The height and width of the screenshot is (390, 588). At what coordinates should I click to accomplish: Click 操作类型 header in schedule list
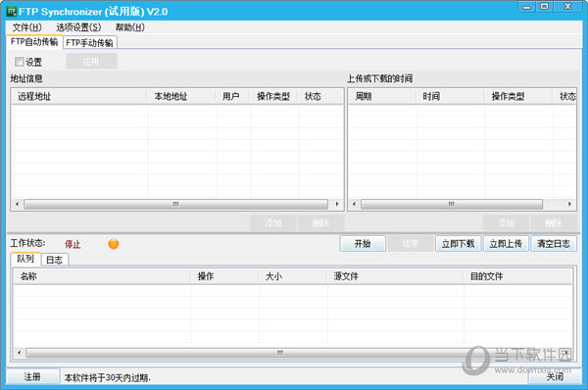click(518, 96)
